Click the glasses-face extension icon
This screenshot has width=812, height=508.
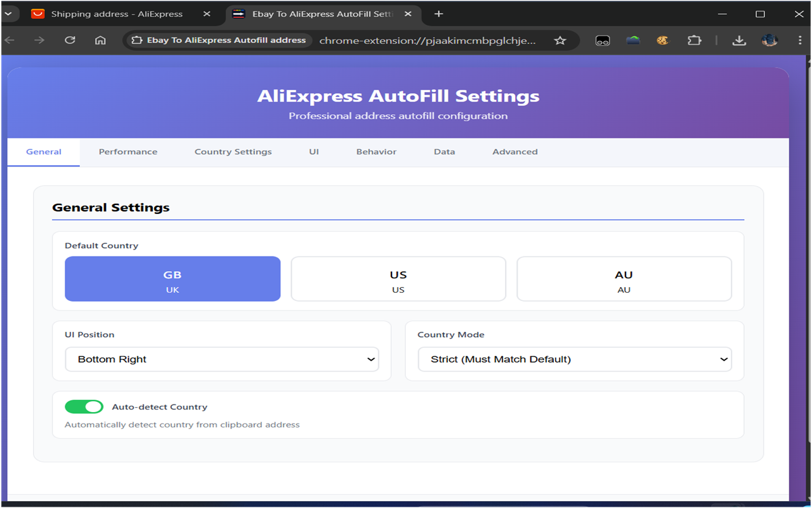(x=602, y=40)
